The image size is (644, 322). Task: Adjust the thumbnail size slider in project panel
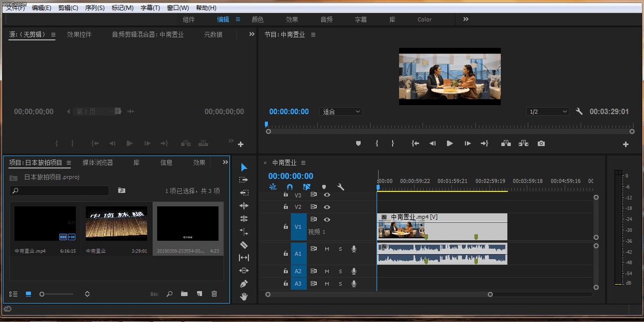[x=42, y=294]
